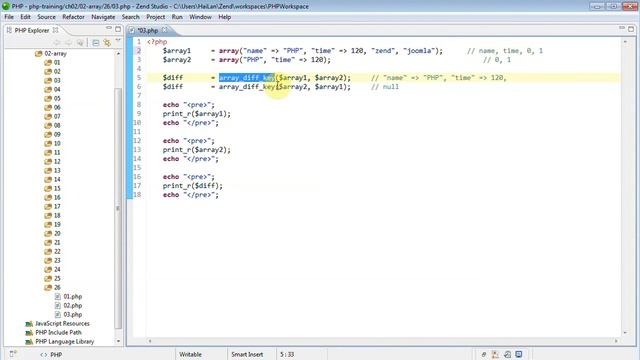The height and width of the screenshot is (360, 640).
Task: Click the Up one level icon in PHP Explorer
Action: (x=80, y=42)
